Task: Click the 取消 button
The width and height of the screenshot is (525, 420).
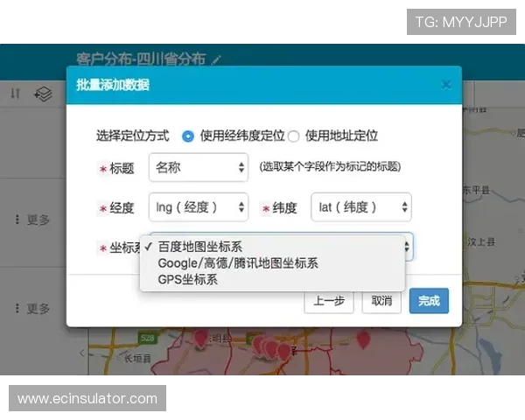Action: [381, 301]
